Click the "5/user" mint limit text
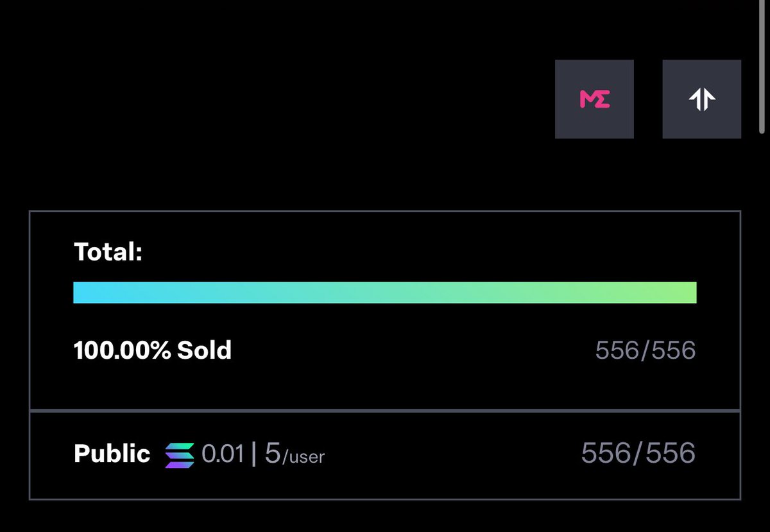The image size is (770, 532). click(295, 455)
